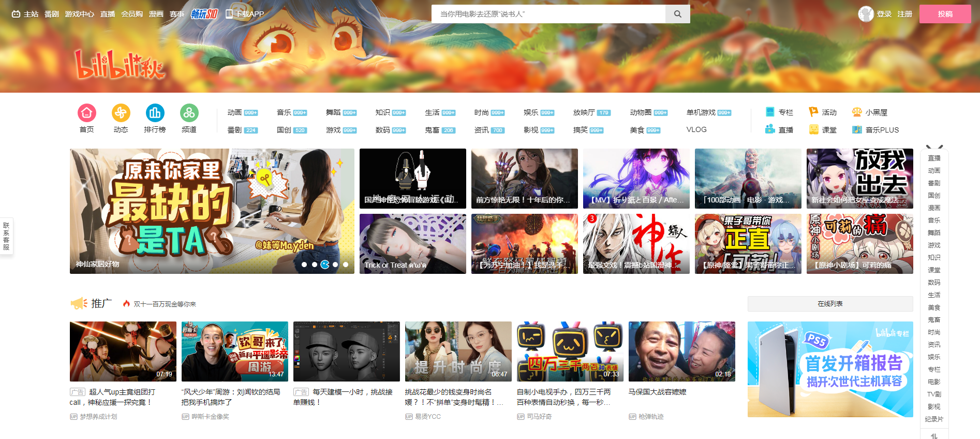Open the PS5 首发开箱报告 banner
Screen dimensions: 980x439
click(x=830, y=369)
